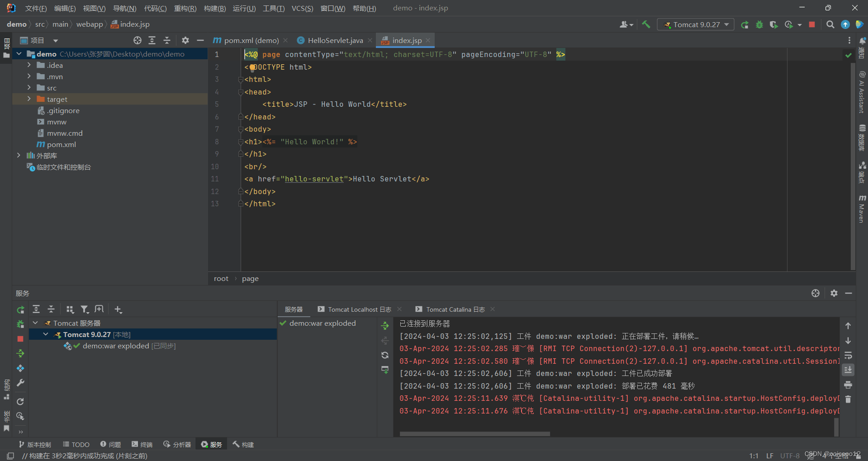The height and width of the screenshot is (461, 868).
Task: Toggle scroll to end of console
Action: point(848,370)
